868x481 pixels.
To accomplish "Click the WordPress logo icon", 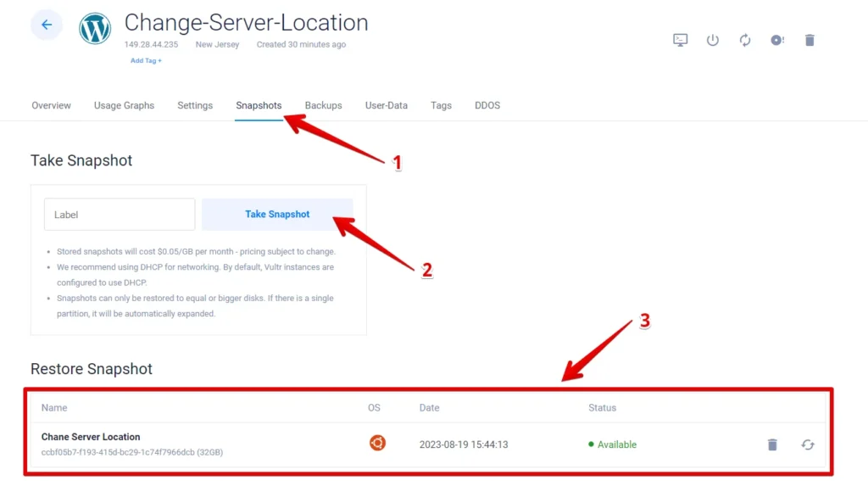I will pos(95,28).
